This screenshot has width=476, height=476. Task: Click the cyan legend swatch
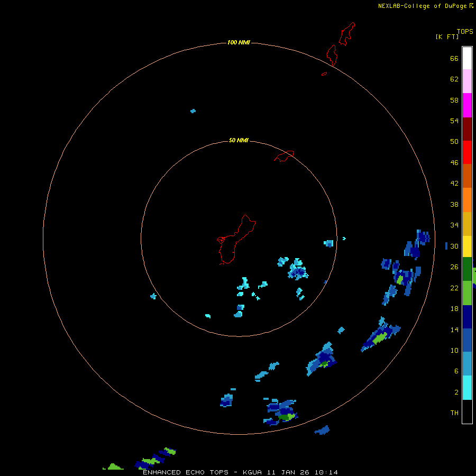click(x=467, y=388)
